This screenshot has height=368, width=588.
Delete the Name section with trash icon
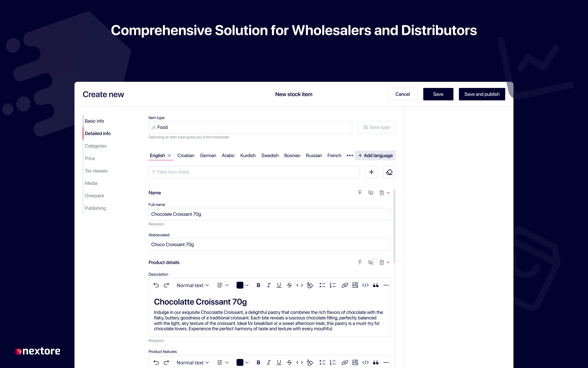coord(381,193)
